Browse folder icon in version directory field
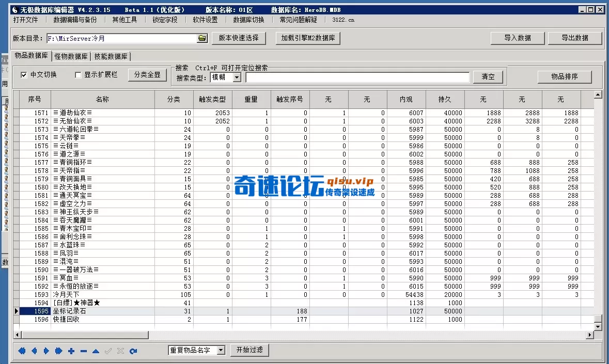This screenshot has width=609, height=364. click(x=202, y=38)
